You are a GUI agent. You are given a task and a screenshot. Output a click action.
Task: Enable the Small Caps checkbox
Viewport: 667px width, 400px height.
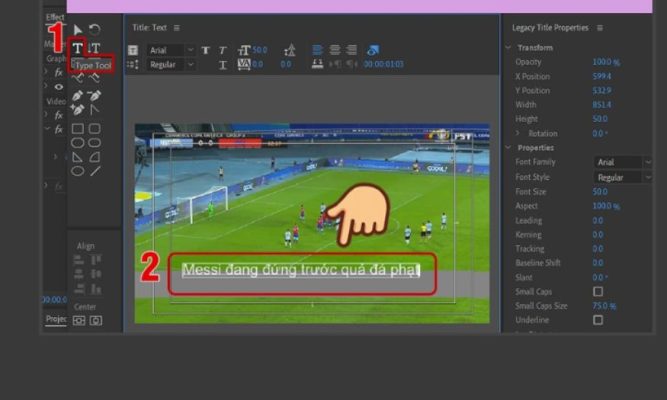598,290
